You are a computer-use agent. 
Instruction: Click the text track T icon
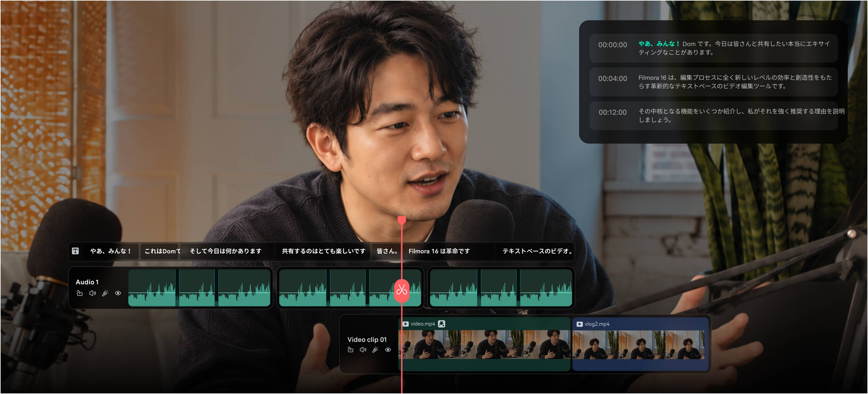point(75,251)
